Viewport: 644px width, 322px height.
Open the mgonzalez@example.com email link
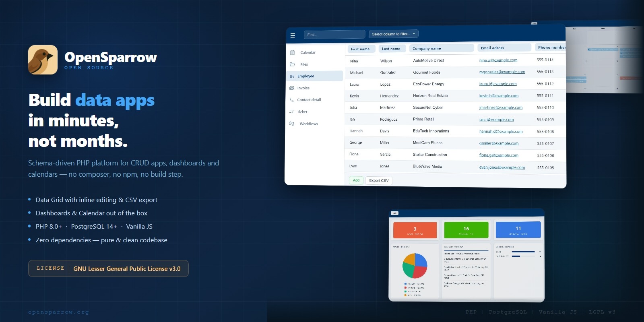502,72
